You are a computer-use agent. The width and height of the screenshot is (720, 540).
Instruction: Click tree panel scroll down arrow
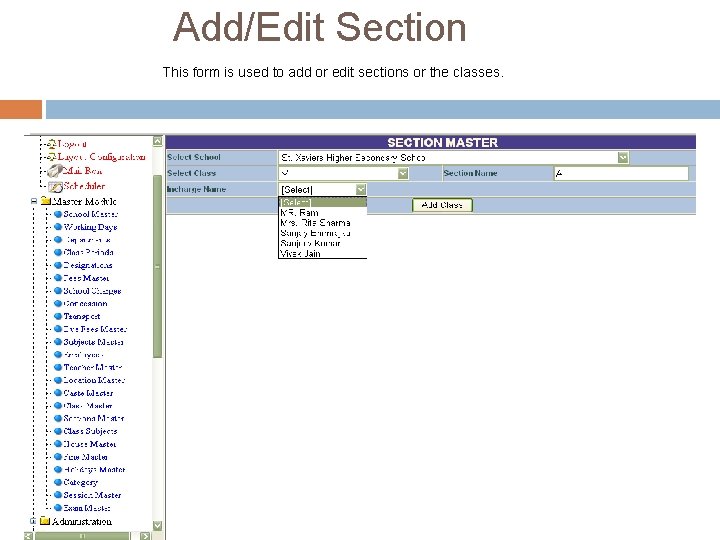158,525
